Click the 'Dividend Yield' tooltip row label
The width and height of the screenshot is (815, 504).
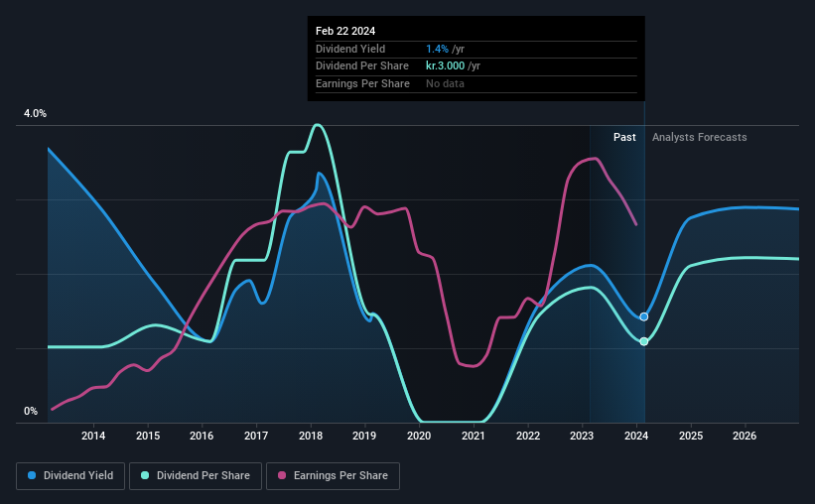click(350, 49)
